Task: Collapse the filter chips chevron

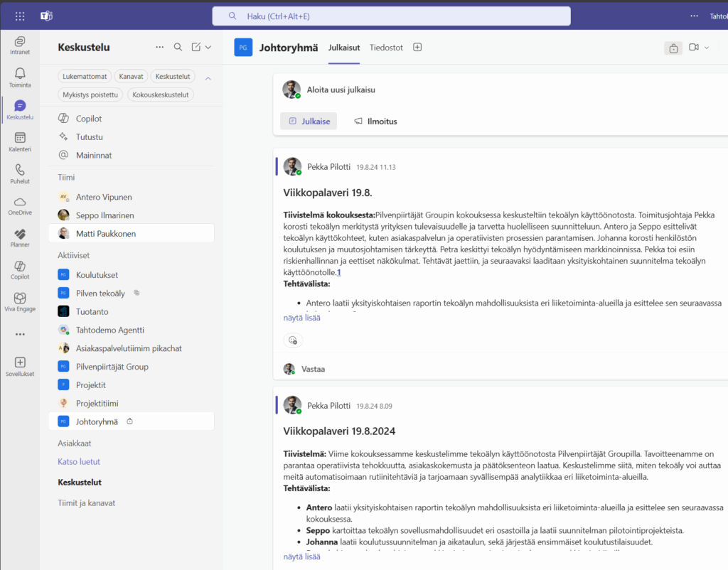Action: (208, 78)
